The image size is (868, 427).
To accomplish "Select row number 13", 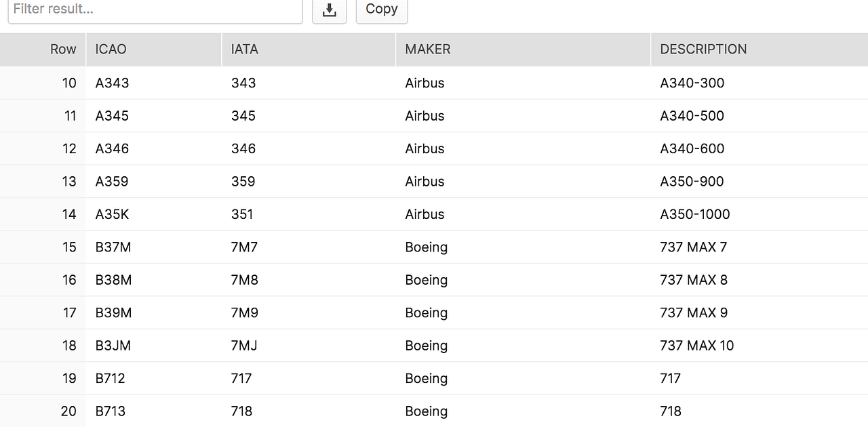I will pos(69,182).
